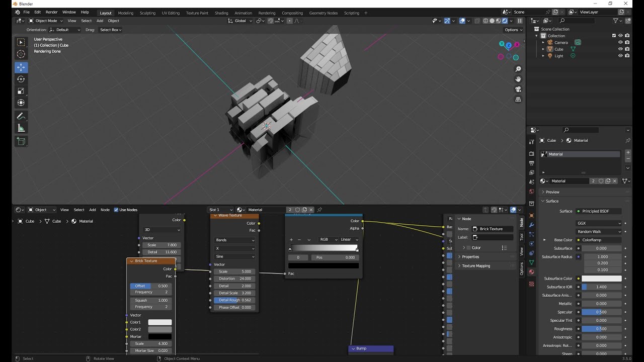Add a new material slot with plus
Viewport: 644px width, 362px height.
click(x=628, y=152)
